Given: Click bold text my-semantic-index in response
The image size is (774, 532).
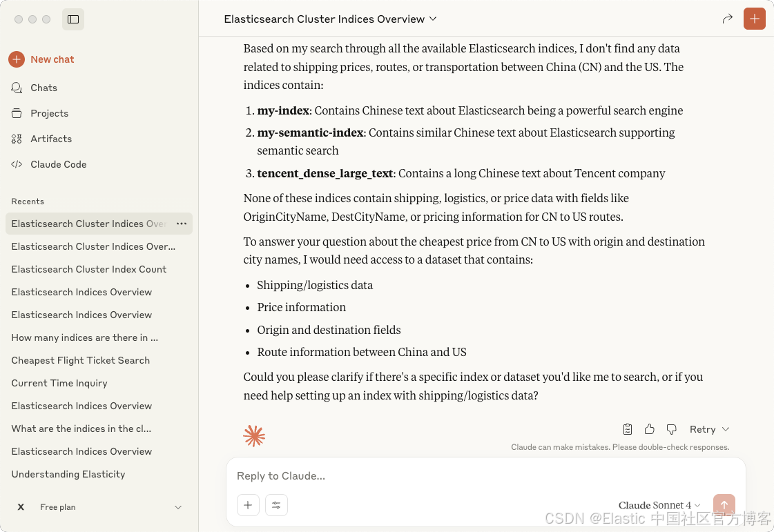Looking at the screenshot, I should pos(311,132).
